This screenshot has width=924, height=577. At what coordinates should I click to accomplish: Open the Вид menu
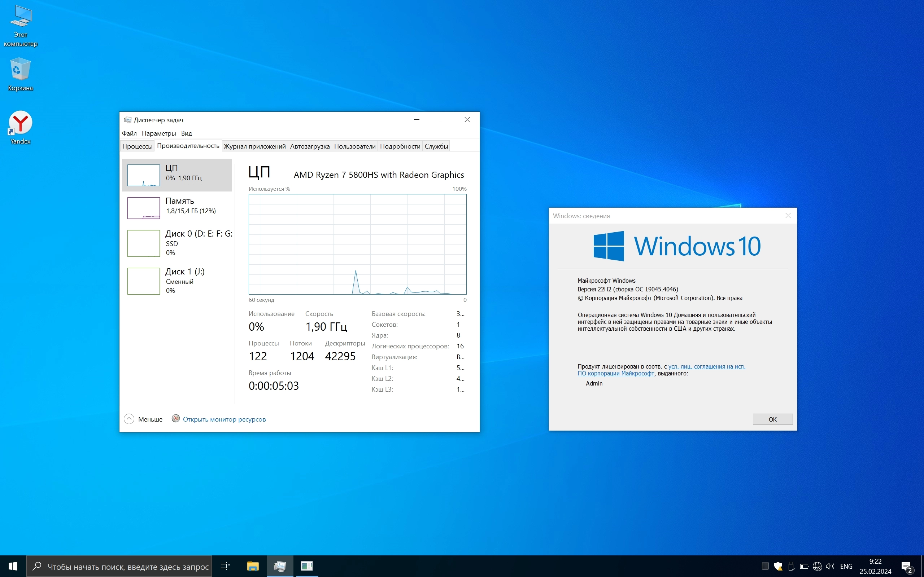186,133
